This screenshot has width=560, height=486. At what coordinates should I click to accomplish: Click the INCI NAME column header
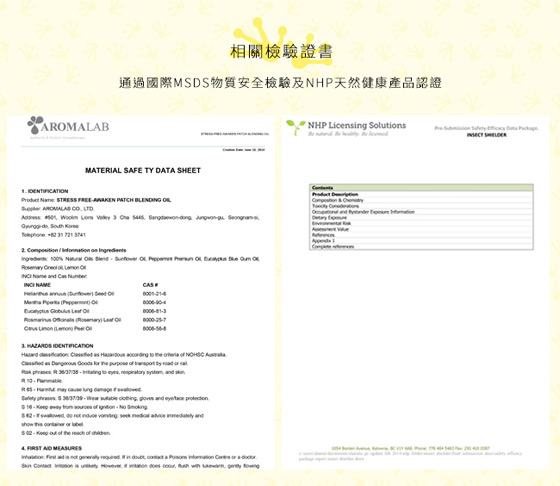point(37,285)
